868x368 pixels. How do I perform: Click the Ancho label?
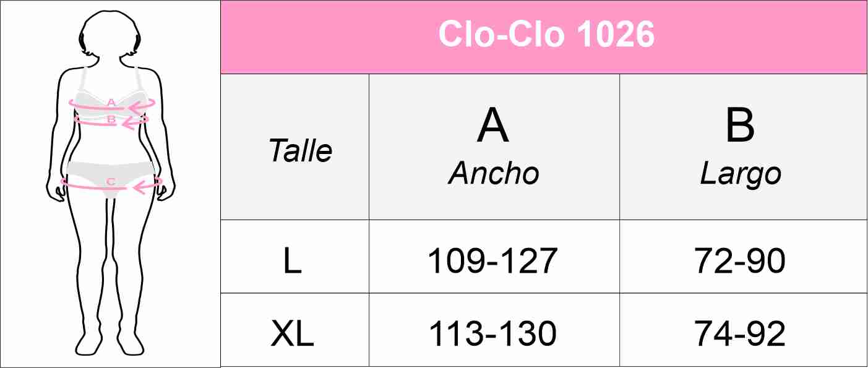(x=493, y=174)
